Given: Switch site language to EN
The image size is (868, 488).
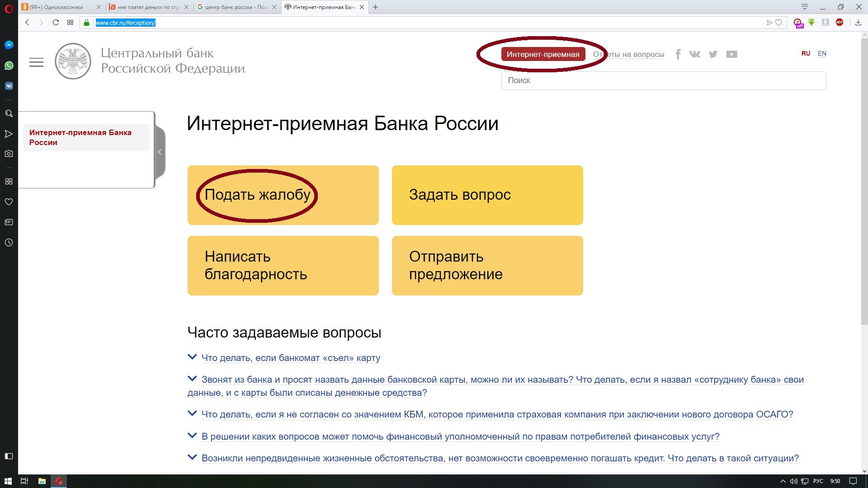Looking at the screenshot, I should pos(821,53).
